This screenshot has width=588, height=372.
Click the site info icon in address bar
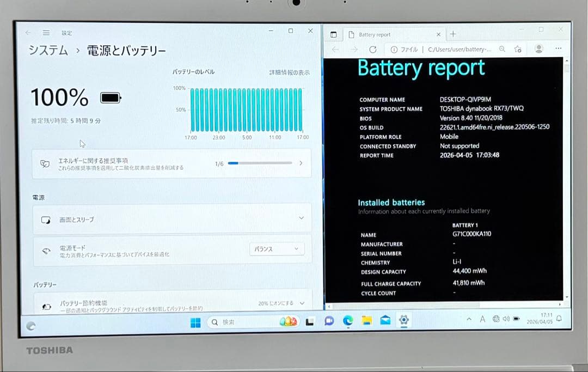pos(394,50)
